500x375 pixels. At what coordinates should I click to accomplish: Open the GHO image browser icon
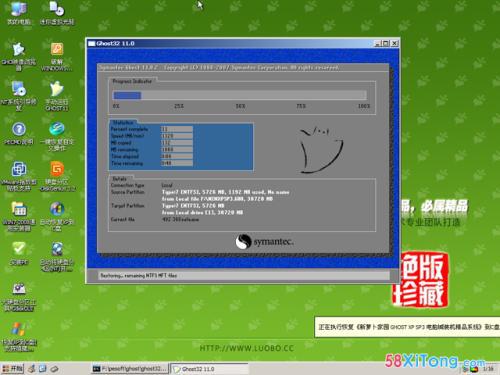19,57
